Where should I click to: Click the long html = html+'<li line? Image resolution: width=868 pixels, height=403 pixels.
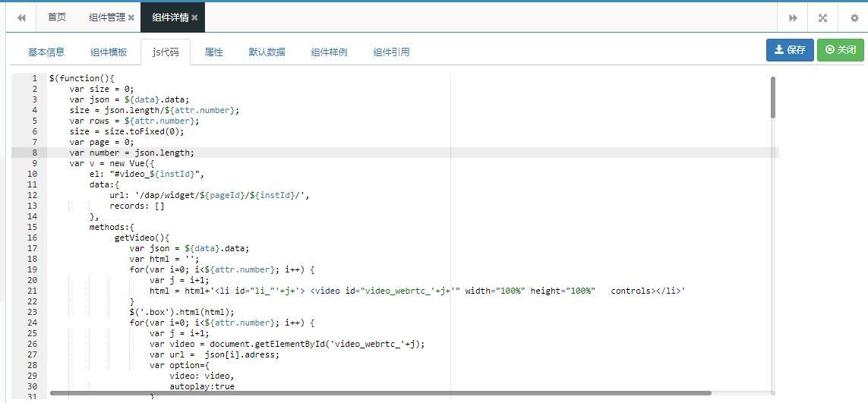pyautogui.click(x=418, y=291)
